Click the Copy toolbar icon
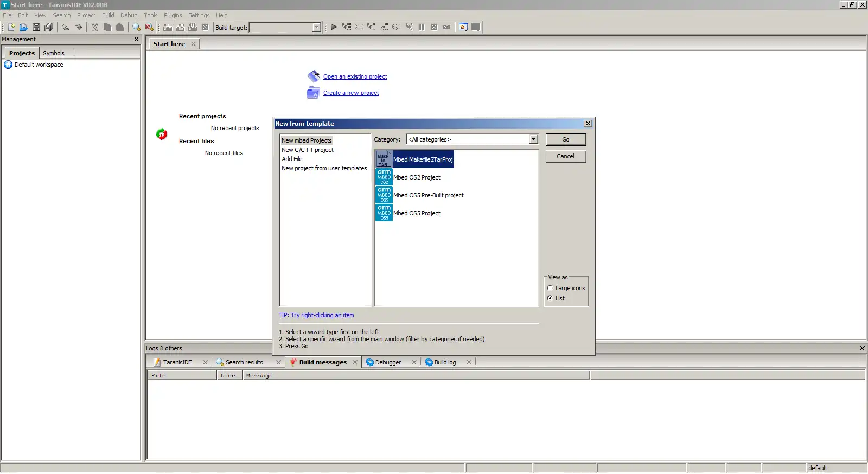The width and height of the screenshot is (868, 474). [107, 27]
